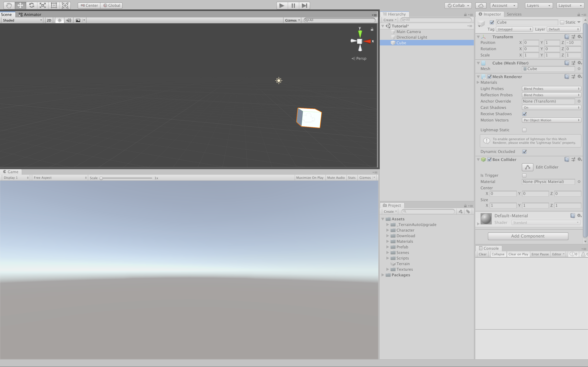Select the Hand tool

coord(9,5)
